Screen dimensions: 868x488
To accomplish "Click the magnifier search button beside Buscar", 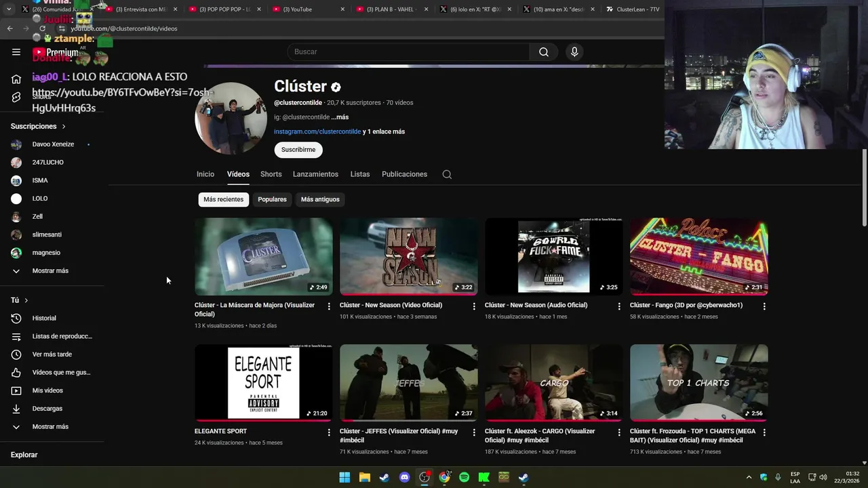I will click(544, 52).
